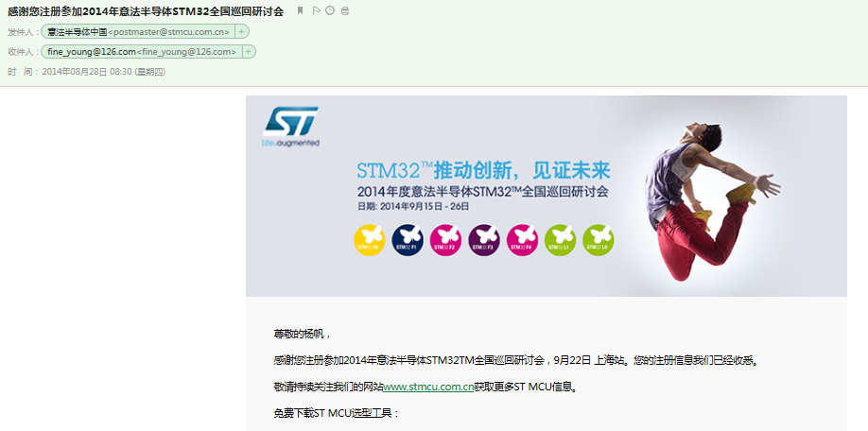The height and width of the screenshot is (431, 868).
Task: Click the pink STM32 F2 circle
Action: (x=445, y=240)
